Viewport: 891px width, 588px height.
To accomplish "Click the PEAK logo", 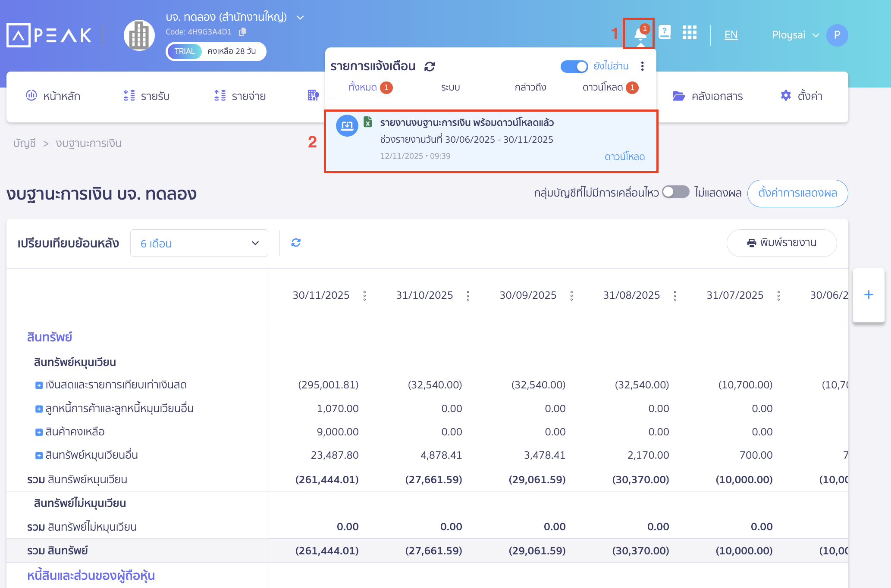I will pyautogui.click(x=49, y=34).
